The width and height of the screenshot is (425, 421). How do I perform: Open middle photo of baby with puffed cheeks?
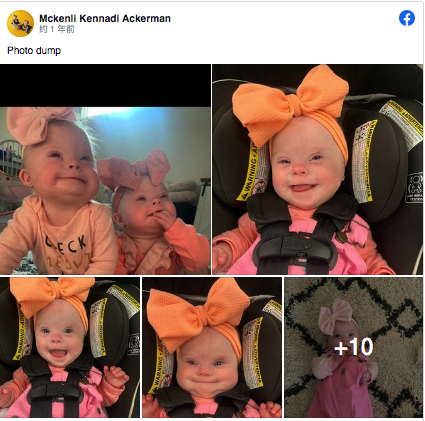tap(212, 347)
